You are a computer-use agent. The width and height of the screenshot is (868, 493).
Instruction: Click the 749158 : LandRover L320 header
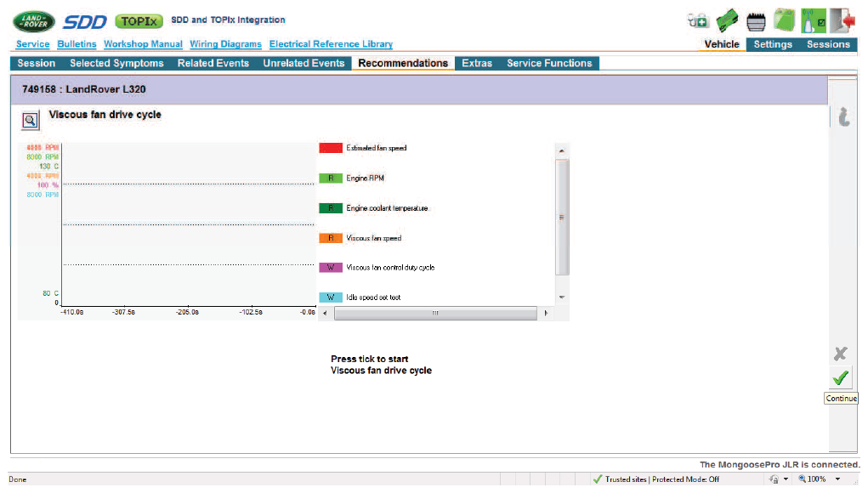[83, 89]
